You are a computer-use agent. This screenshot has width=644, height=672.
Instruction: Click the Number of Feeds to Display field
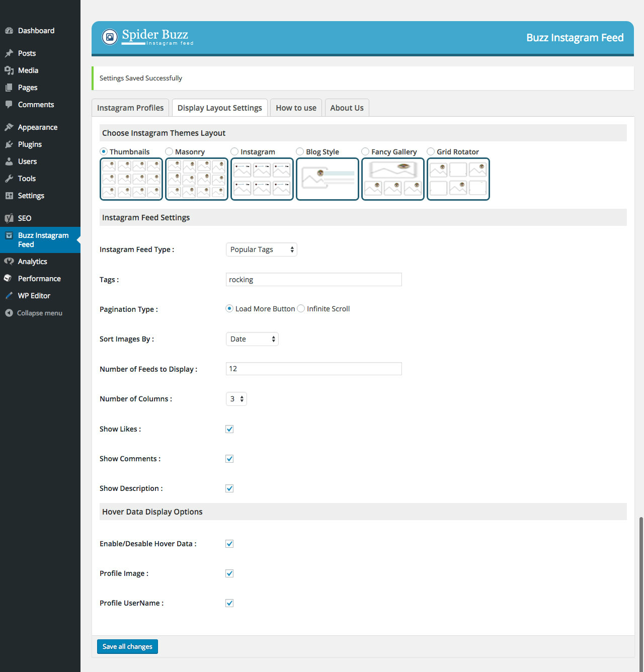(x=314, y=369)
